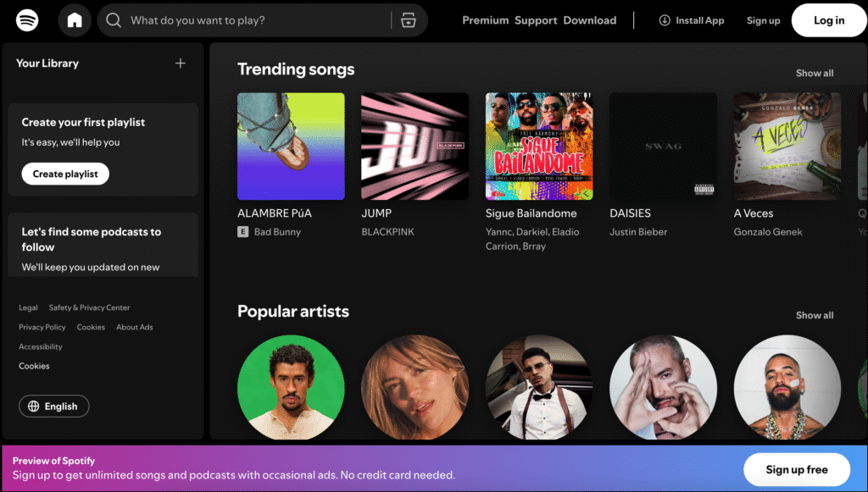Open the Download page
This screenshot has height=492, width=868.
[x=589, y=20]
